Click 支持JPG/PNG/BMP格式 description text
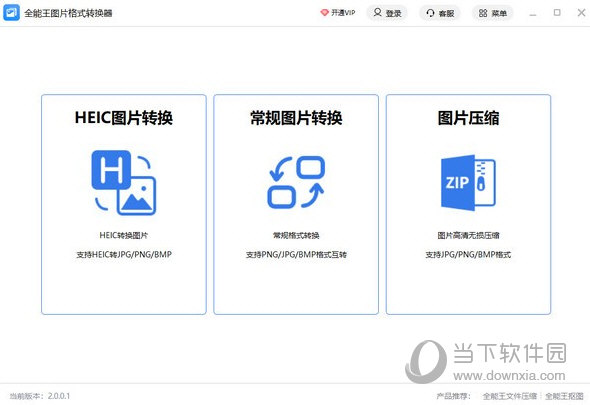The width and height of the screenshot is (590, 405). 468,254
